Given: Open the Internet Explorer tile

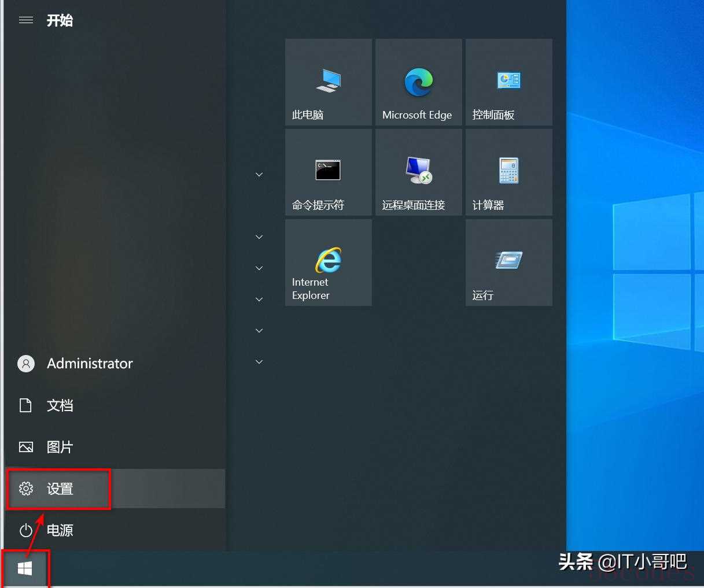Looking at the screenshot, I should click(x=328, y=262).
